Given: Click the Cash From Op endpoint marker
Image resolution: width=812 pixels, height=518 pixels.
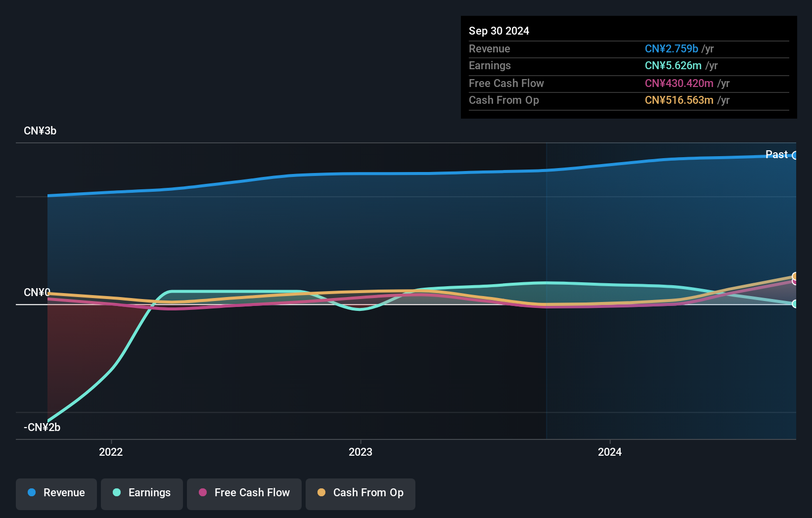Looking at the screenshot, I should (x=795, y=276).
